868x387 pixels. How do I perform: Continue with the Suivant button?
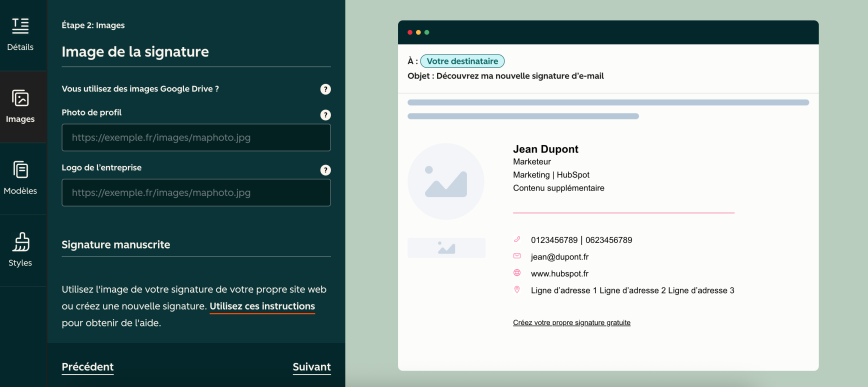click(312, 367)
